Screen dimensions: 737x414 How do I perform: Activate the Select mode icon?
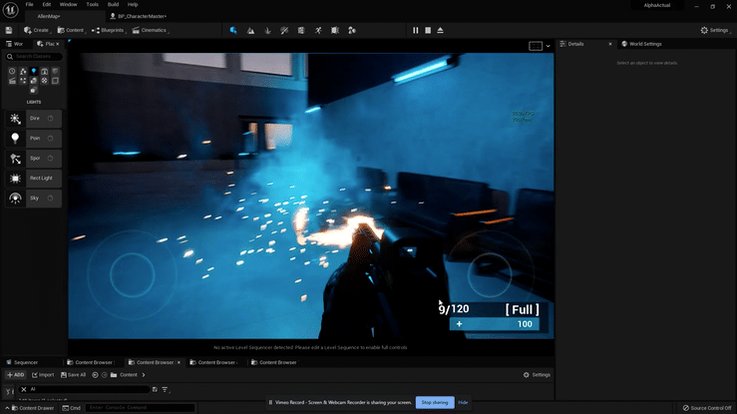(x=234, y=30)
